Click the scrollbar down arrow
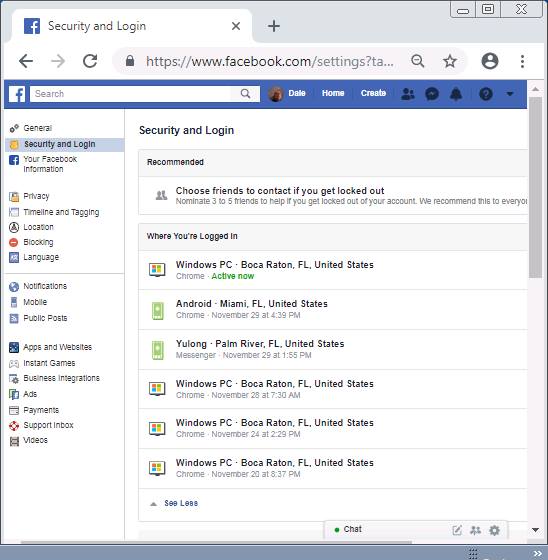The width and height of the screenshot is (548, 560). [535, 530]
